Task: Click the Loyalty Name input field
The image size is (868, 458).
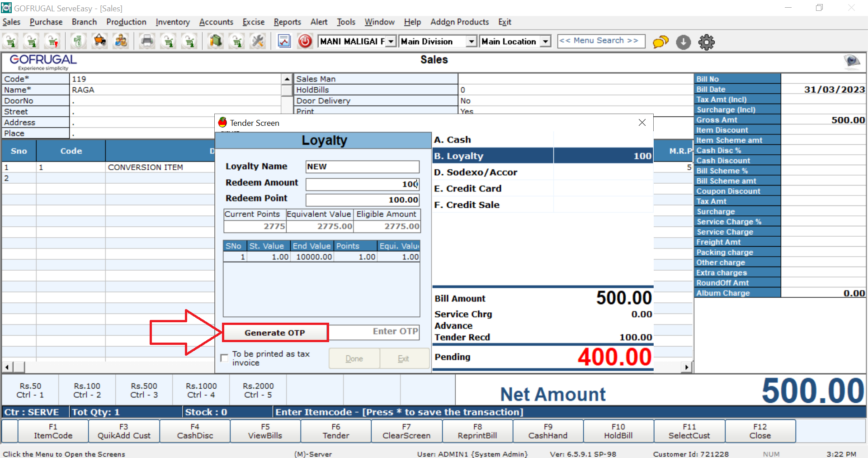Action: tap(363, 167)
